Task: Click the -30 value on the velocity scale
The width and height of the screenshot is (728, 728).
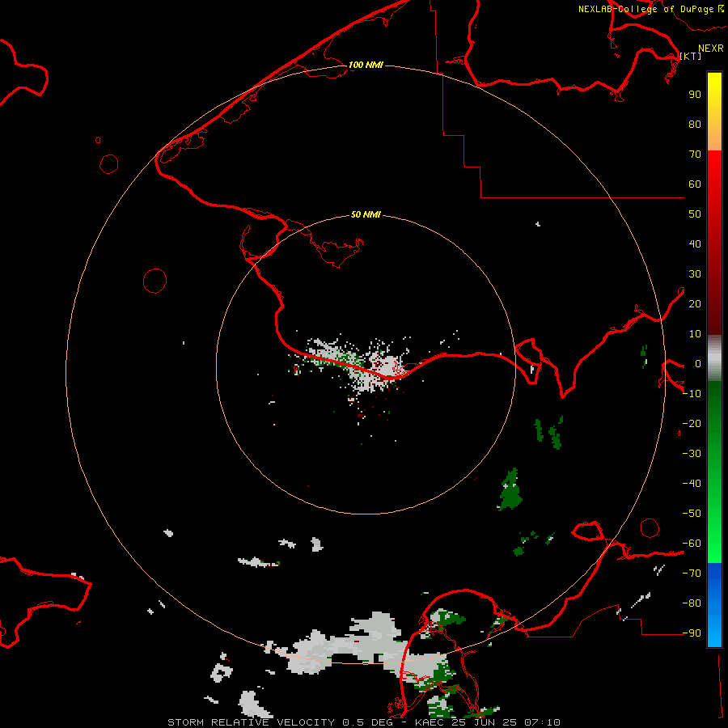Action: pyautogui.click(x=692, y=454)
